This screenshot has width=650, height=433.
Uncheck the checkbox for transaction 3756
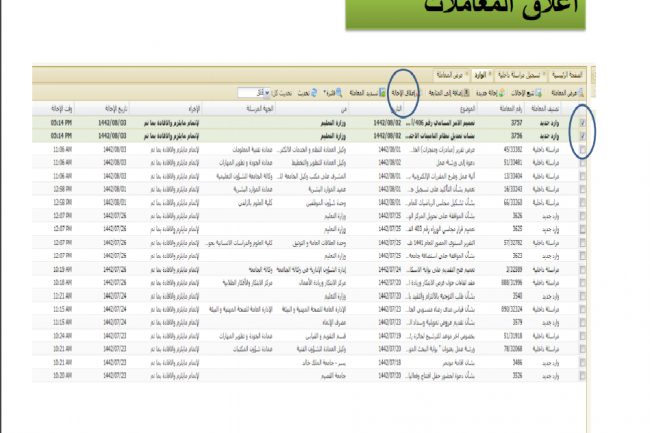tap(582, 136)
